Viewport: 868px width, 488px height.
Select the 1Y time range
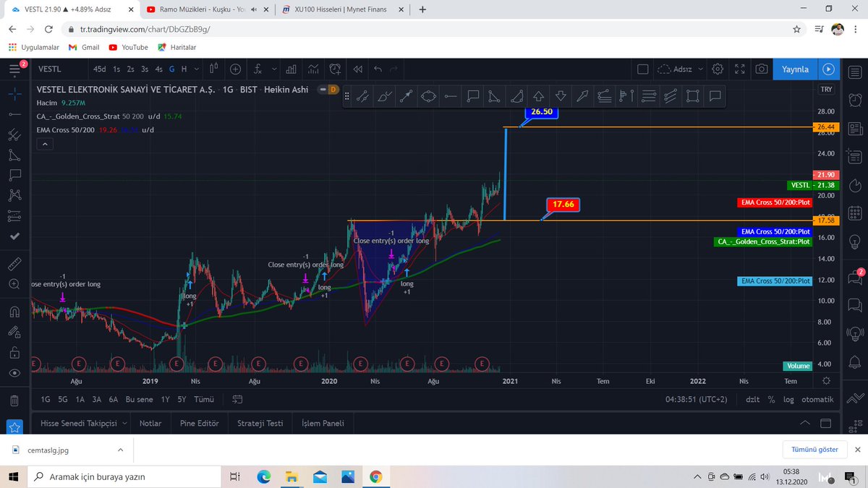pos(166,400)
